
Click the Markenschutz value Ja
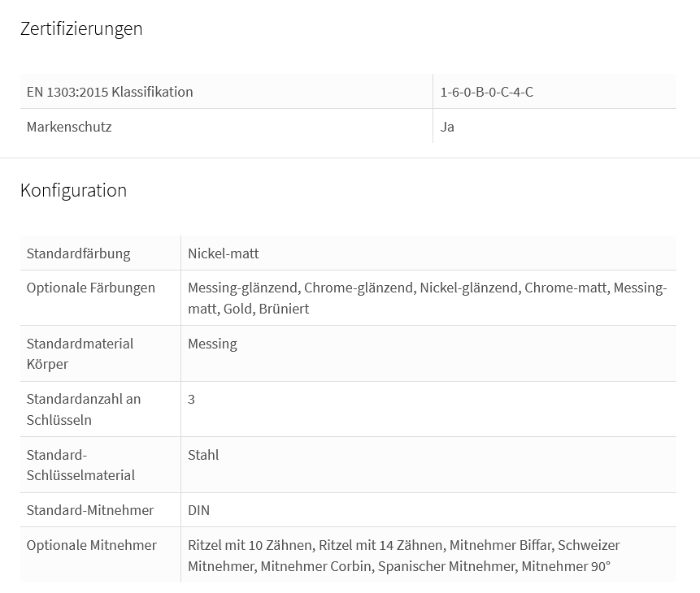(x=447, y=127)
